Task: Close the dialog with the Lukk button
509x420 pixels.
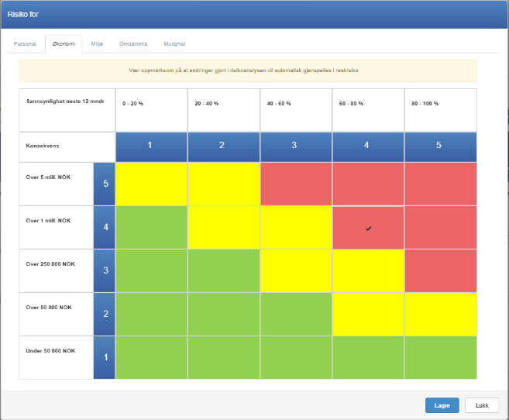Action: coord(482,405)
